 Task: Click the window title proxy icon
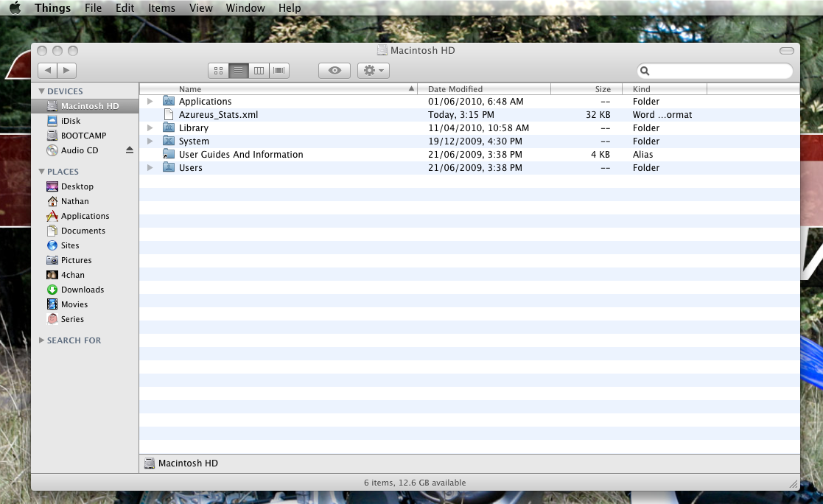pos(382,50)
